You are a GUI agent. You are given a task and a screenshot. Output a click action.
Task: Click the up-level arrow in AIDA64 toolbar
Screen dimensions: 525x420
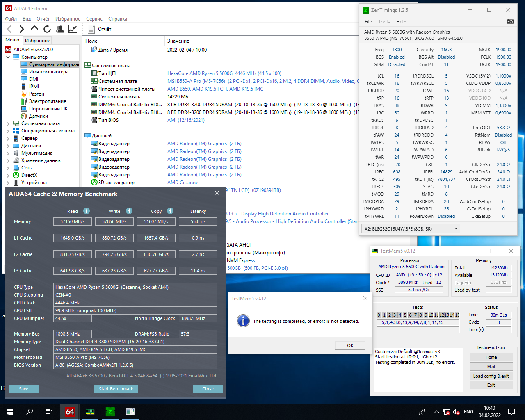click(x=34, y=28)
